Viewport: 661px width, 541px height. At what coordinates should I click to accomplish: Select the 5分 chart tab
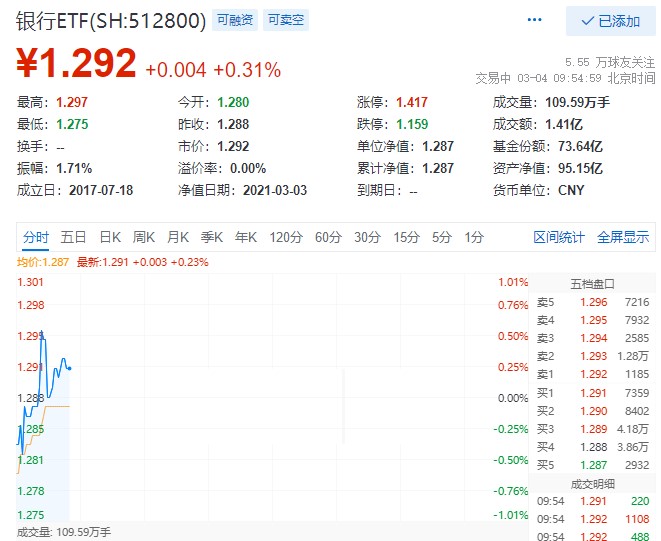pos(442,237)
